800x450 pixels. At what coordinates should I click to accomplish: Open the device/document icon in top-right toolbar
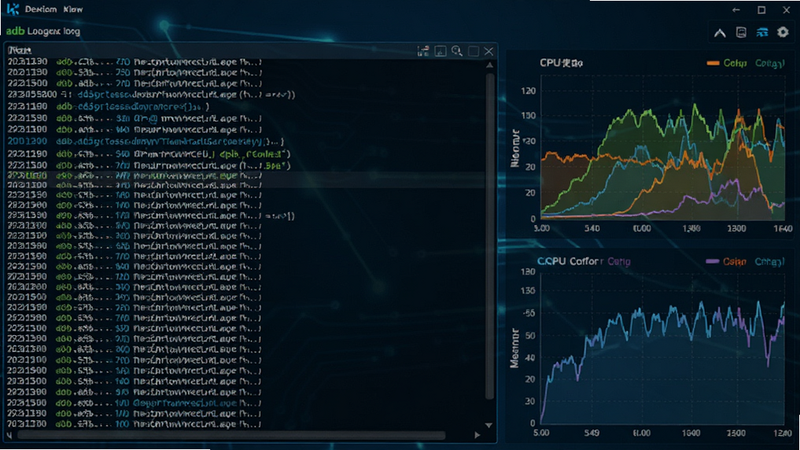[x=741, y=33]
